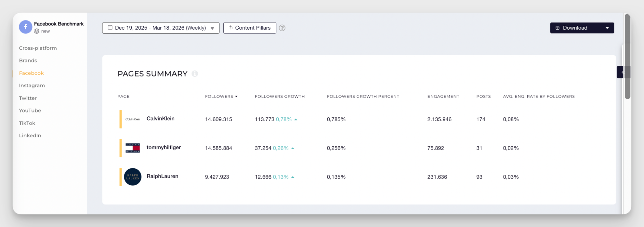
Task: Click the engagement value 75.892
Action: pyautogui.click(x=436, y=148)
